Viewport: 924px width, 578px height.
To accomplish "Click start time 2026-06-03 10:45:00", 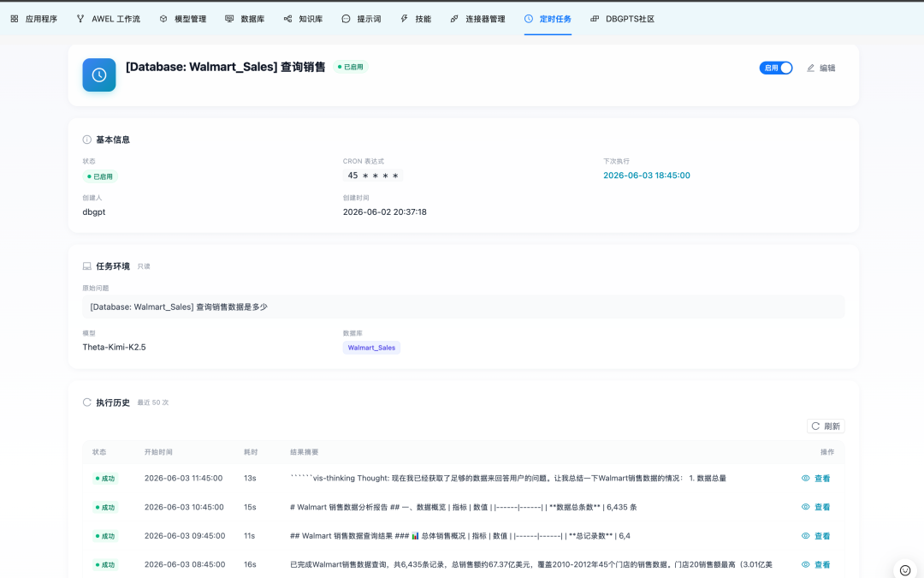I will pos(184,507).
